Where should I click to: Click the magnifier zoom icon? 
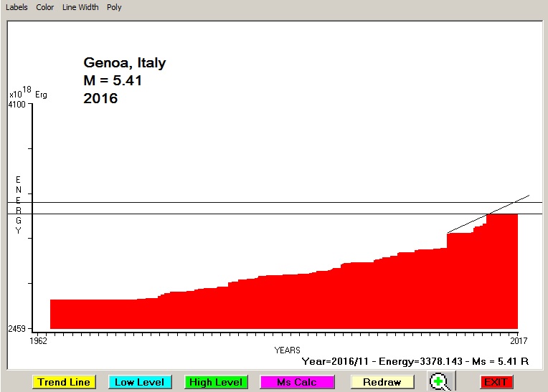(440, 382)
